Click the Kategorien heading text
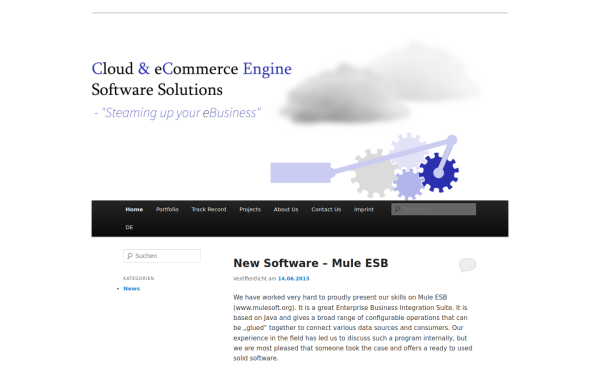600x375 pixels. point(139,278)
